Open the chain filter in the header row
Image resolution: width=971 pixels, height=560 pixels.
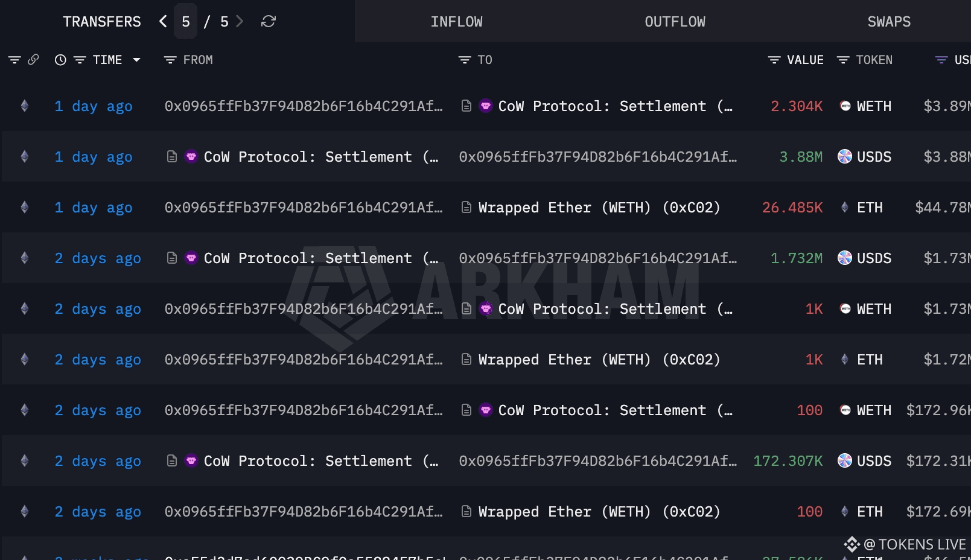[14, 60]
